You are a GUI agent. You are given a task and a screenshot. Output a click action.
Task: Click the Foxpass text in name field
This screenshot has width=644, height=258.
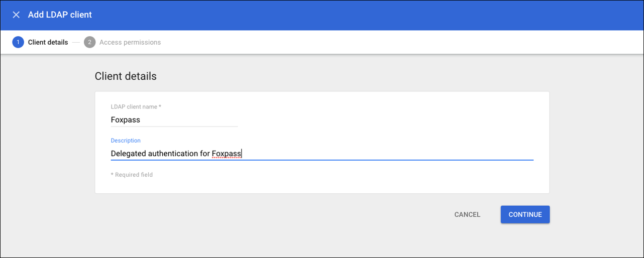126,120
